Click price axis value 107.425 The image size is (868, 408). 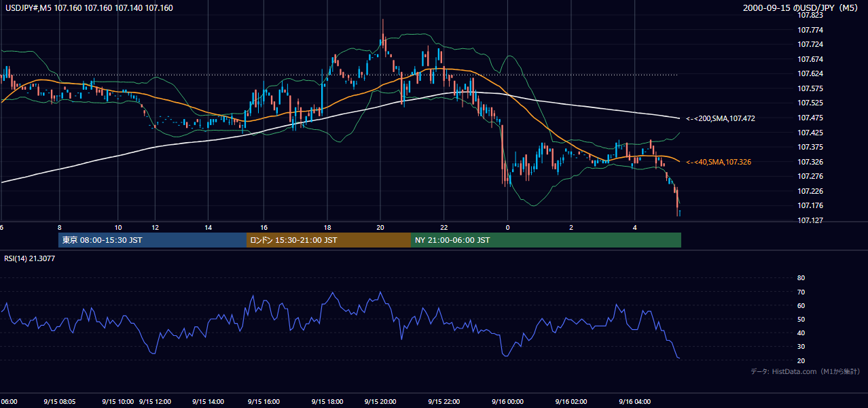[811, 133]
